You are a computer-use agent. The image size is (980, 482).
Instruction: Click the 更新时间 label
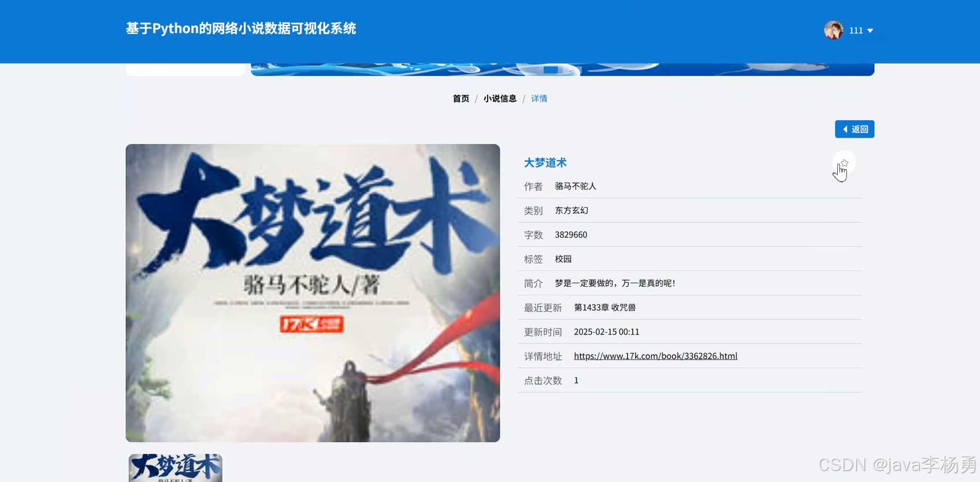(543, 332)
